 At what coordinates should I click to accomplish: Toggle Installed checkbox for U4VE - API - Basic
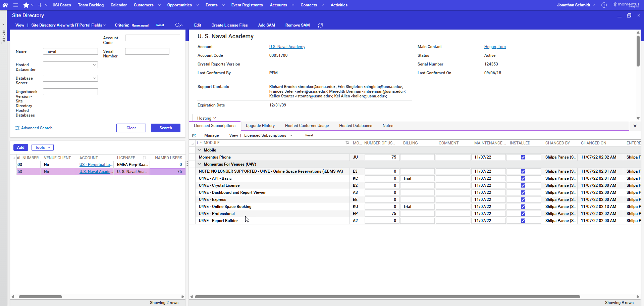click(523, 178)
